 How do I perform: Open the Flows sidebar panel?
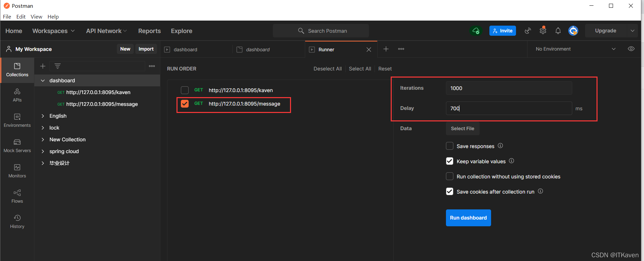(17, 196)
